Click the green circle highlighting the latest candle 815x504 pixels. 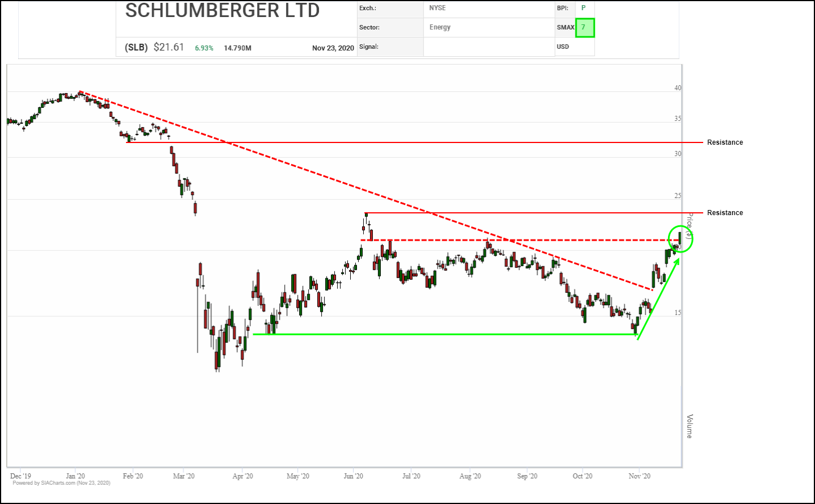pyautogui.click(x=680, y=238)
